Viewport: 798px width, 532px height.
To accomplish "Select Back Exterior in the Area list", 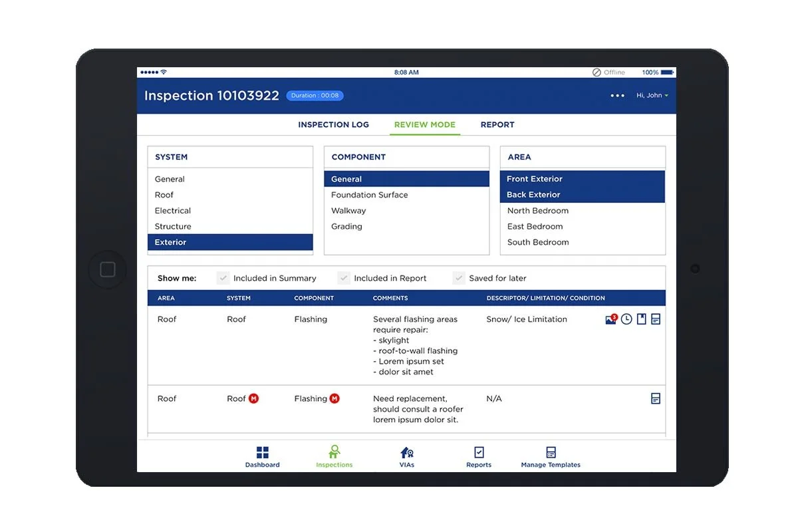I will pos(583,195).
